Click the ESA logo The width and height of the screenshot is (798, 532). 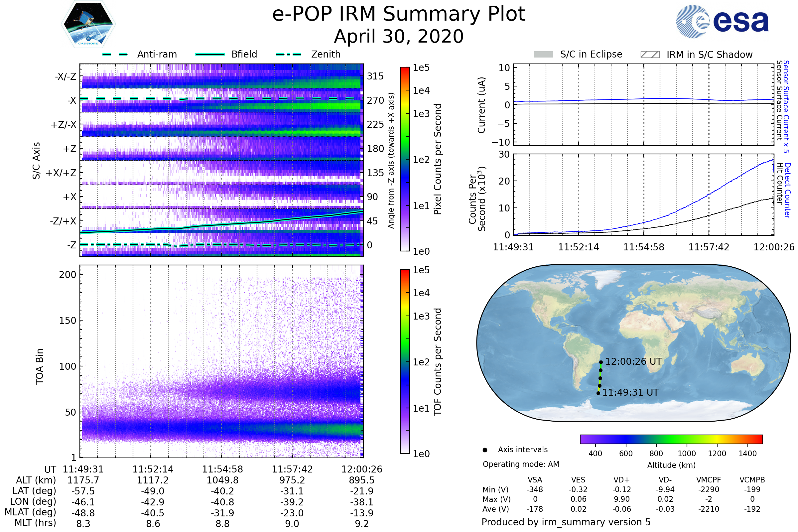click(722, 21)
